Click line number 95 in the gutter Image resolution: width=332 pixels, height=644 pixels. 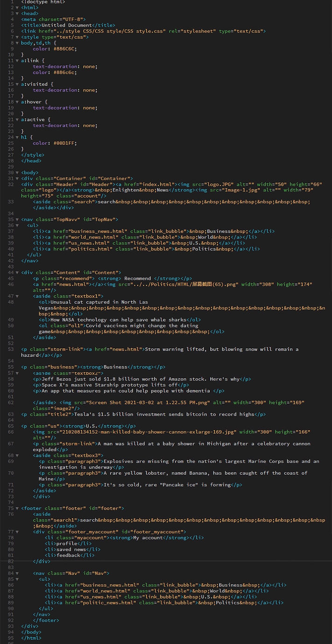pyautogui.click(x=10, y=638)
